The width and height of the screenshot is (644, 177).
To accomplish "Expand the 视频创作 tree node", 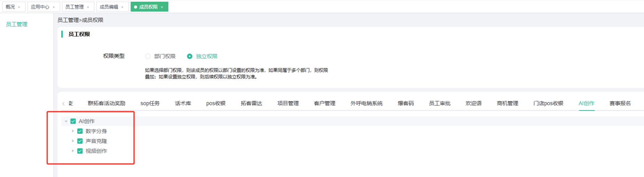I will (73, 151).
